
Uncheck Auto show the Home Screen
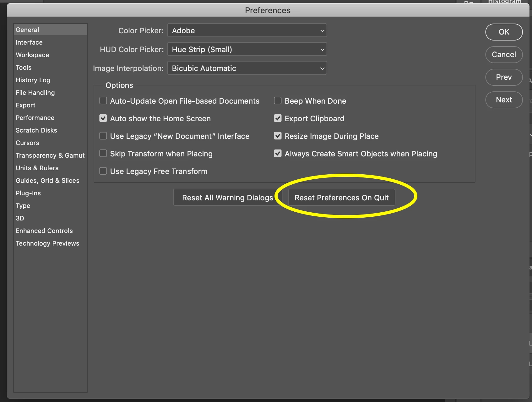103,118
